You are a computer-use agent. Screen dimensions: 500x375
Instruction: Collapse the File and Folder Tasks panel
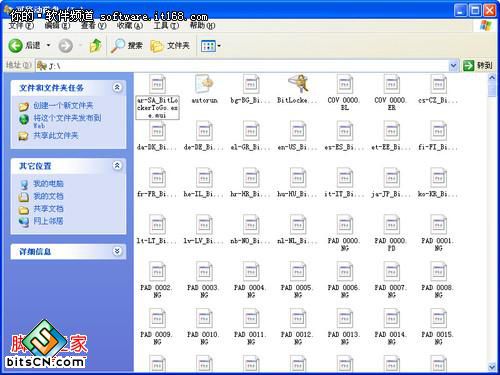point(117,88)
